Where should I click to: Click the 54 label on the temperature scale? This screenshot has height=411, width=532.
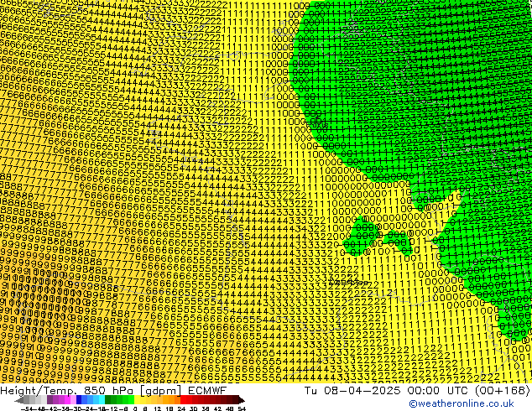242,408
